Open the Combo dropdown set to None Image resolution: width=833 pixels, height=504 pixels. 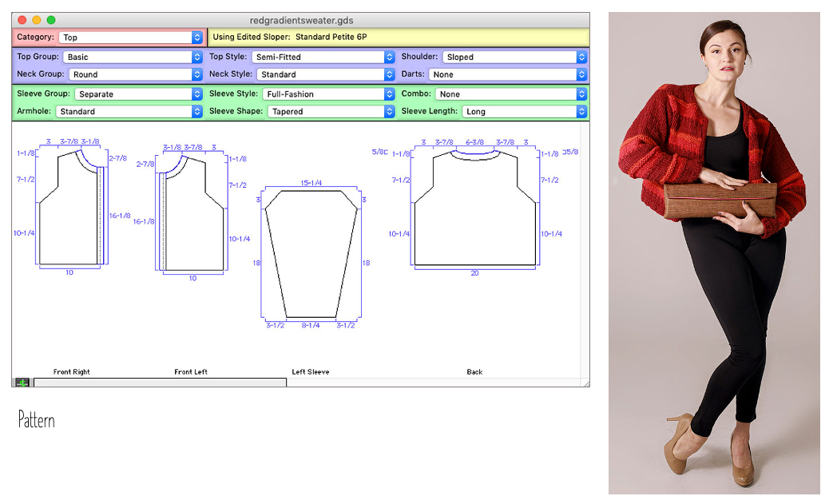(511, 94)
